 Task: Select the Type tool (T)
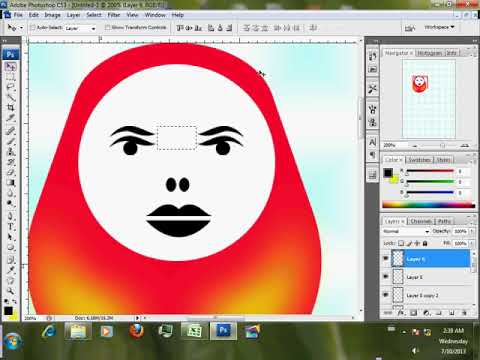(11, 227)
